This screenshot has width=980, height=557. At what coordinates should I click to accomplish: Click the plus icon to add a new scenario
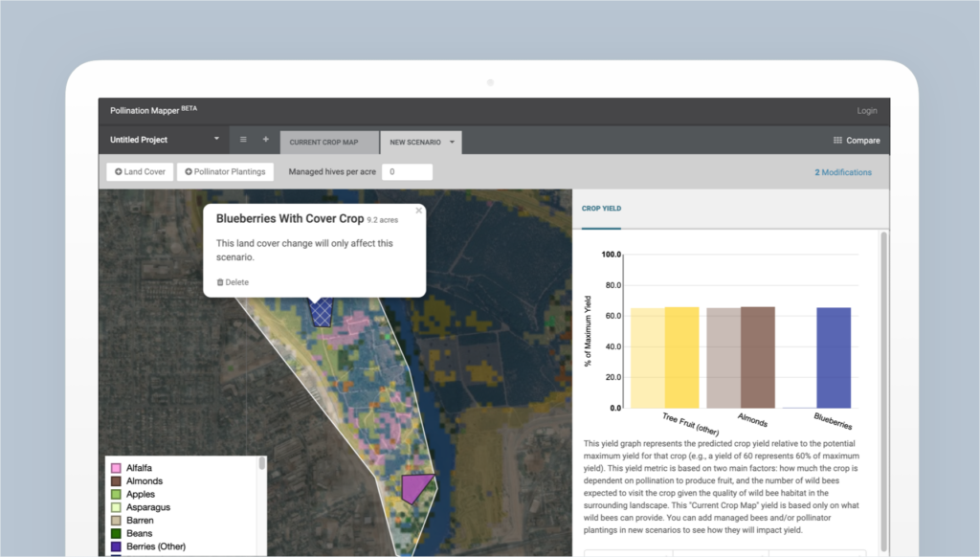click(265, 139)
